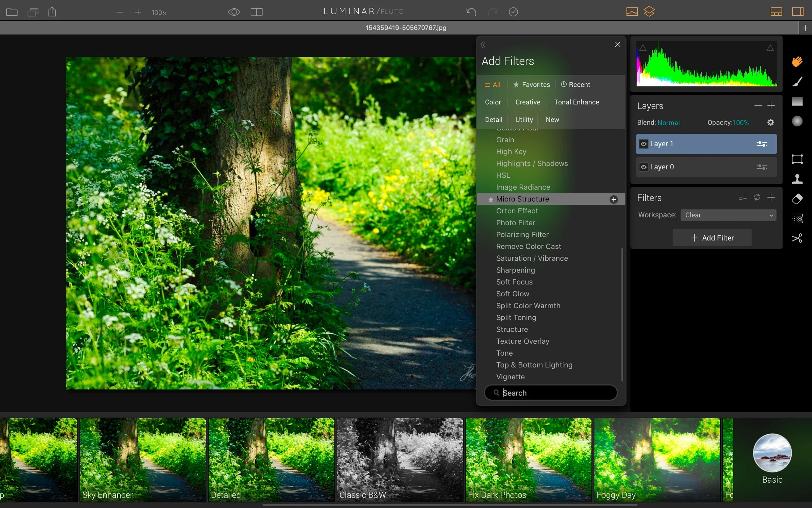Click the Add Filter button

pos(712,238)
